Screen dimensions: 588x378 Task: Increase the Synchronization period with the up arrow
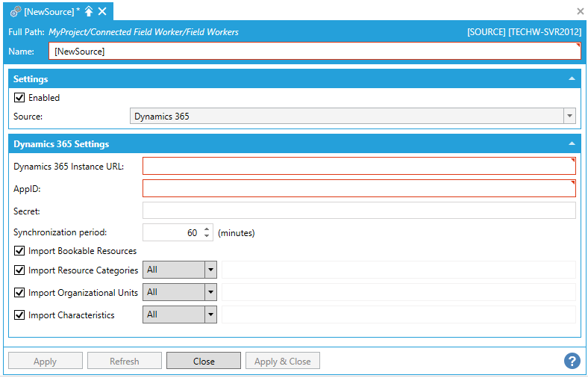[207, 229]
